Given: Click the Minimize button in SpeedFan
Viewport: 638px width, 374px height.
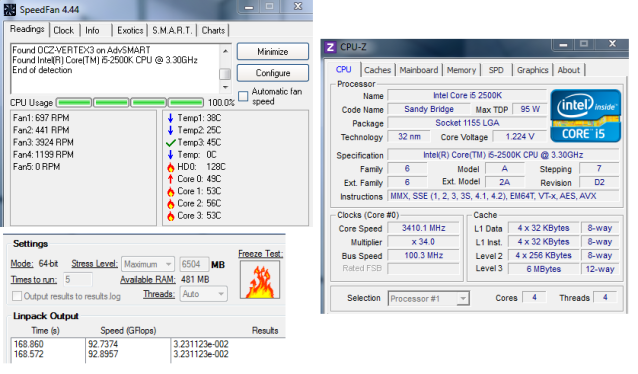Looking at the screenshot, I should (273, 52).
